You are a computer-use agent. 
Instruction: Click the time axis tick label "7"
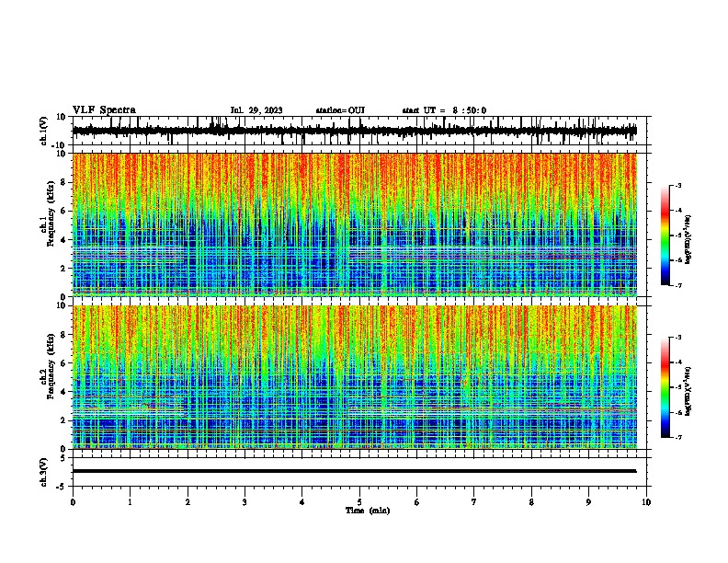pyautogui.click(x=474, y=502)
